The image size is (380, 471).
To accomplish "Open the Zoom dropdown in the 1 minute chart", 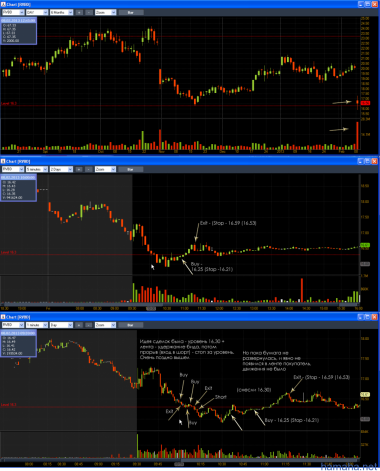I will pyautogui.click(x=105, y=325).
